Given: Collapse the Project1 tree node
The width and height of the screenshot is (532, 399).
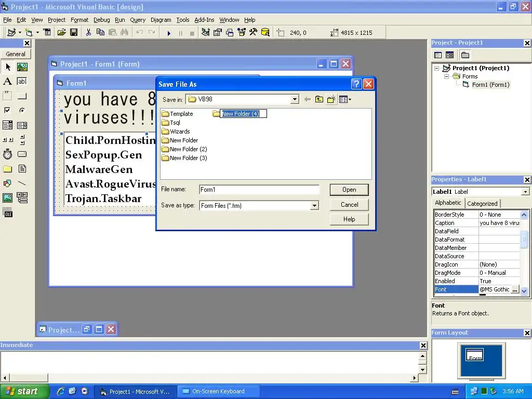Looking at the screenshot, I should coord(437,68).
